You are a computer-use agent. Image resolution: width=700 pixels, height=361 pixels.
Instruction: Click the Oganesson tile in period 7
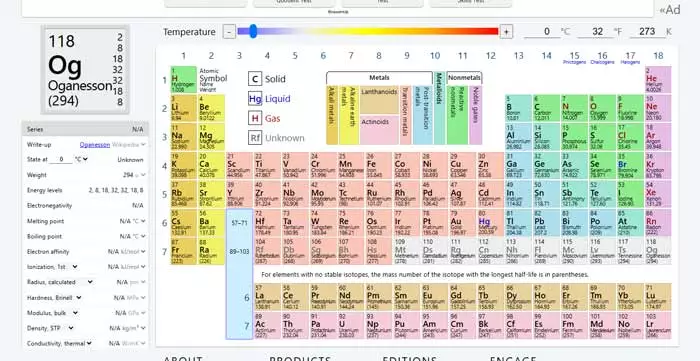(658, 251)
